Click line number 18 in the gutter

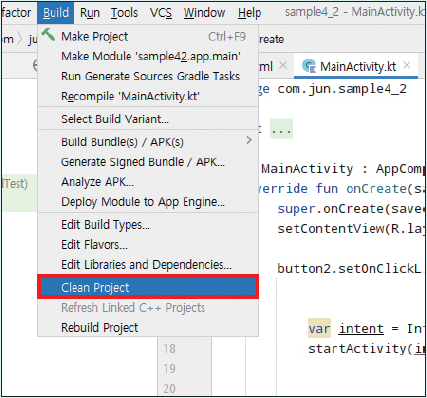(x=169, y=349)
